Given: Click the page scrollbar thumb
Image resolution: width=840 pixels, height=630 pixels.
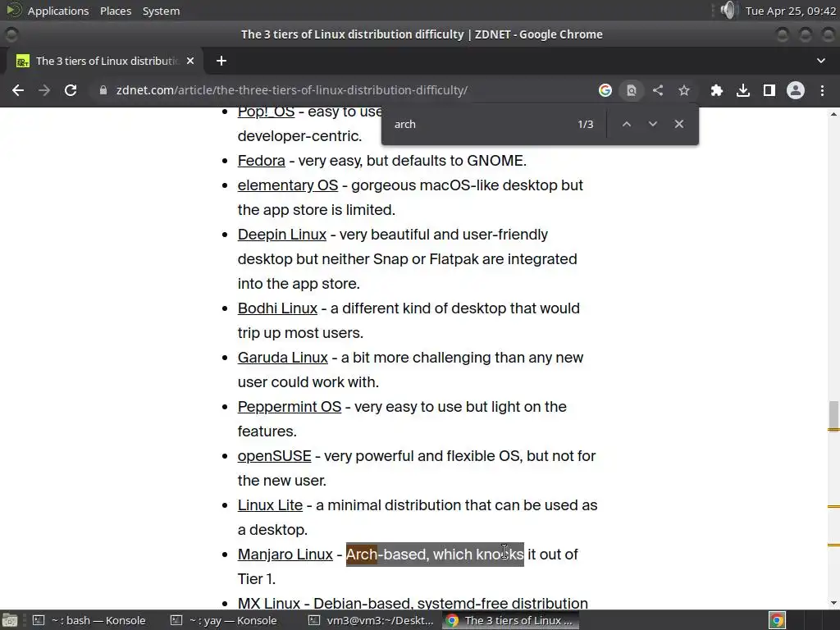Looking at the screenshot, I should point(833,414).
